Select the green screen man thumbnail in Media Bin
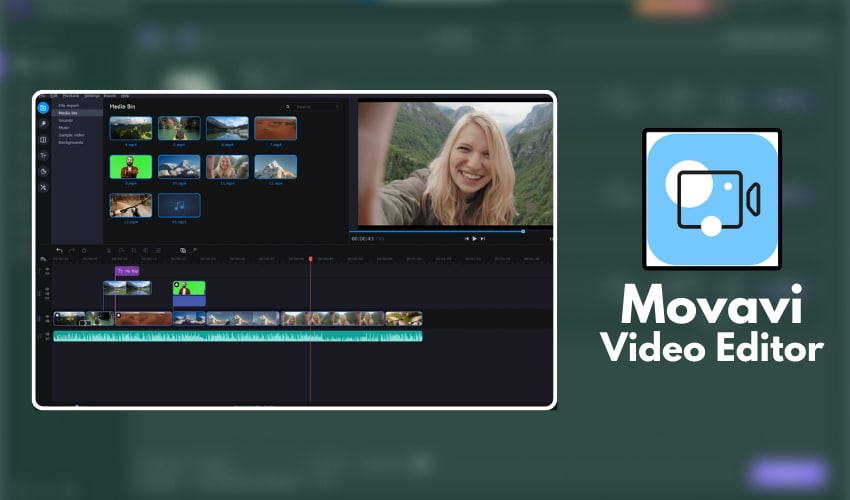Screen dimensions: 850x500 click(x=131, y=167)
